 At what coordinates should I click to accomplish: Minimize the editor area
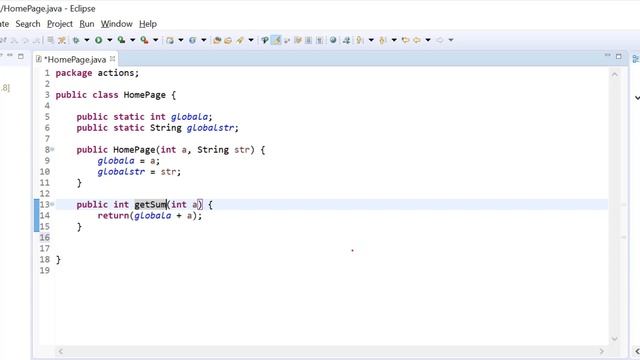(x=607, y=55)
